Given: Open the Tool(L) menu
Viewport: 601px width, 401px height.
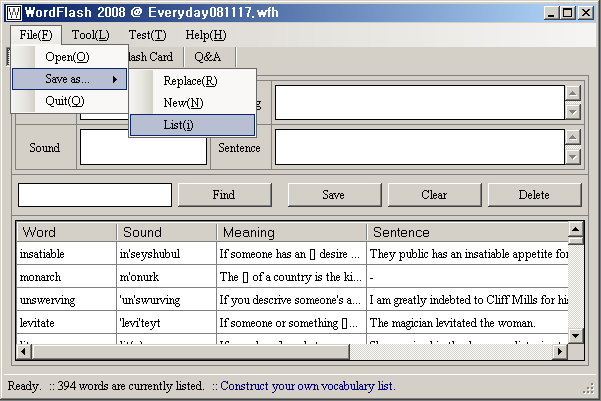Looking at the screenshot, I should (x=90, y=35).
